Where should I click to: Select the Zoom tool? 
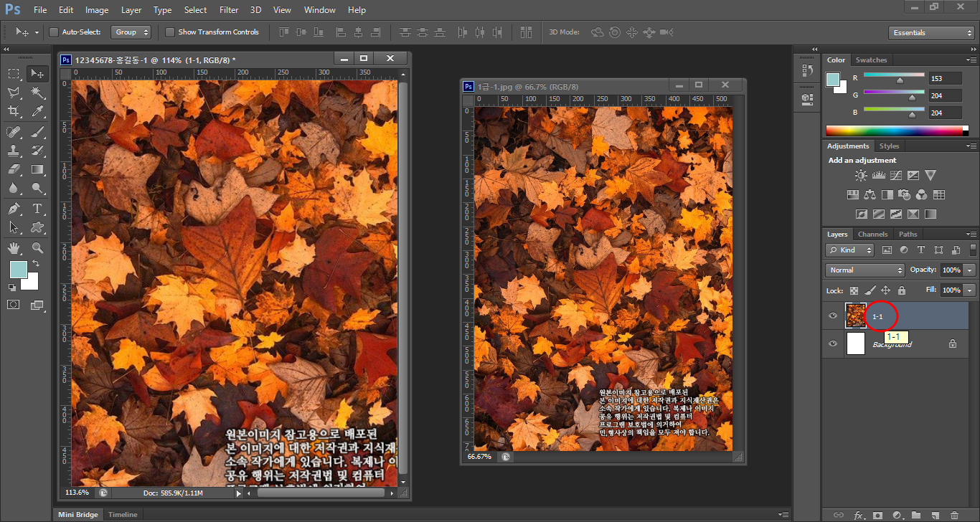click(37, 248)
